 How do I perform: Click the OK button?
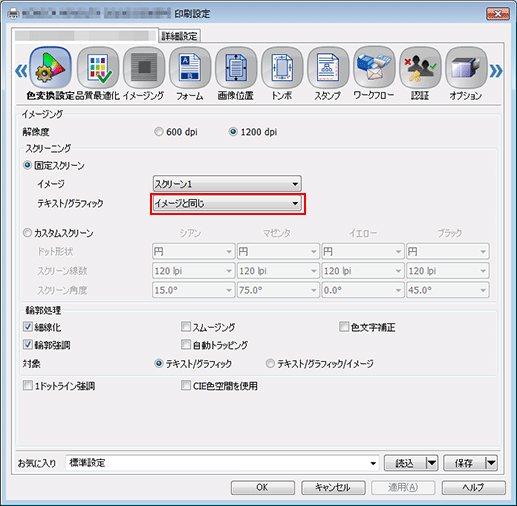(263, 487)
